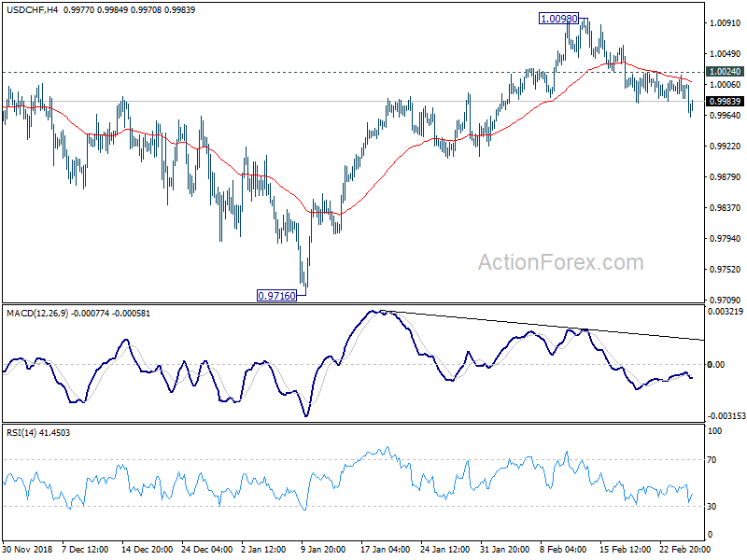The width and height of the screenshot is (747, 560).
Task: Click the 31 Jan 20:00 date label
Action: click(504, 549)
